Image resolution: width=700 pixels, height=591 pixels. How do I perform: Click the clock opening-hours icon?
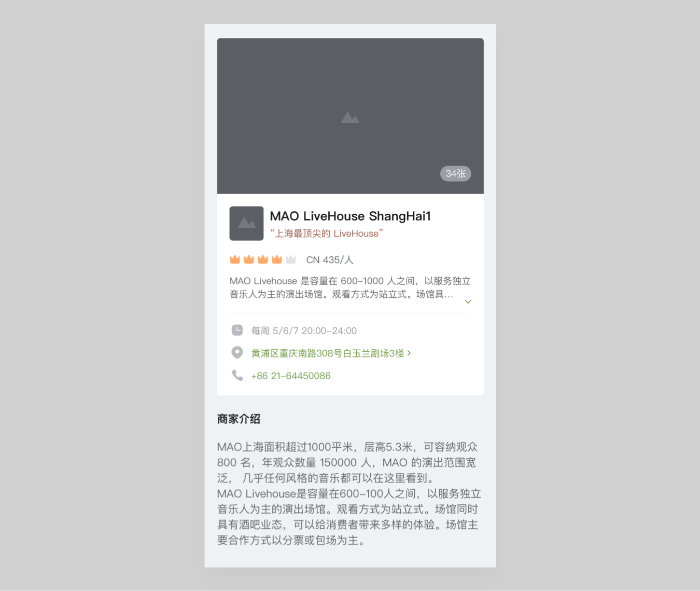point(237,330)
